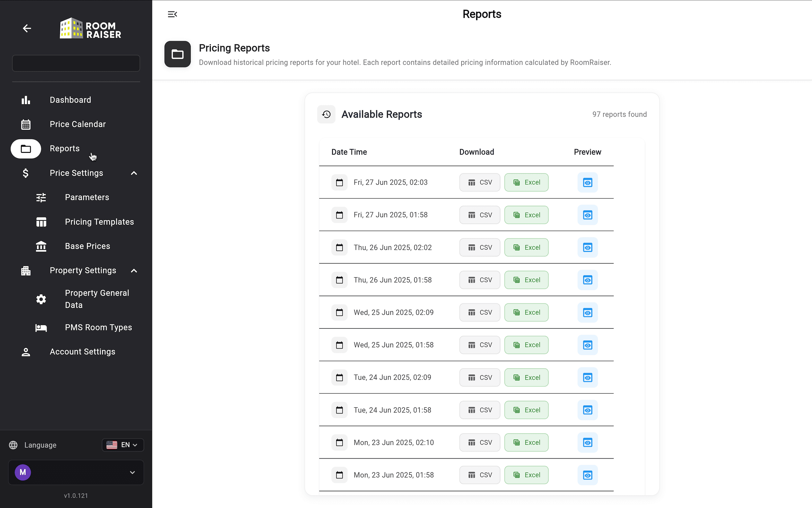Screen dimensions: 812x508
Task: Download CSV for Thu 26 Jun 02:02
Action: 480,248
